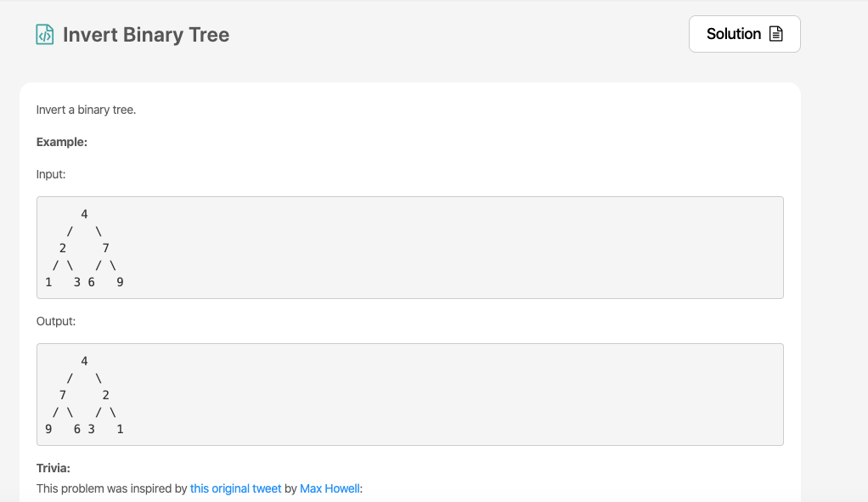Open the Solution page

pyautogui.click(x=744, y=33)
